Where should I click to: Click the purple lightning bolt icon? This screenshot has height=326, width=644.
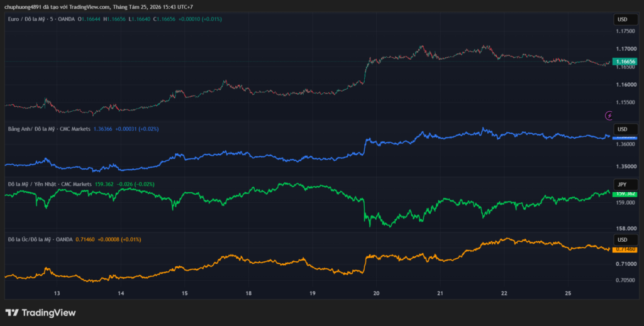(609, 116)
